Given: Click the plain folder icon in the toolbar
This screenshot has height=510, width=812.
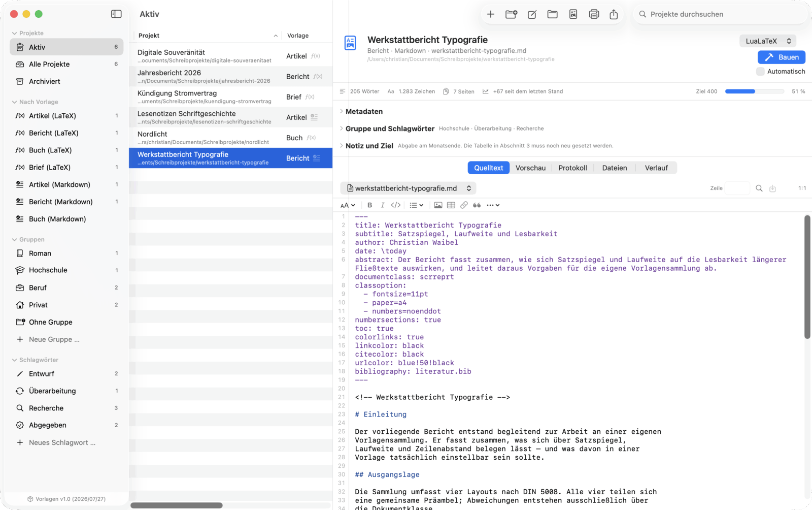Looking at the screenshot, I should [553, 14].
